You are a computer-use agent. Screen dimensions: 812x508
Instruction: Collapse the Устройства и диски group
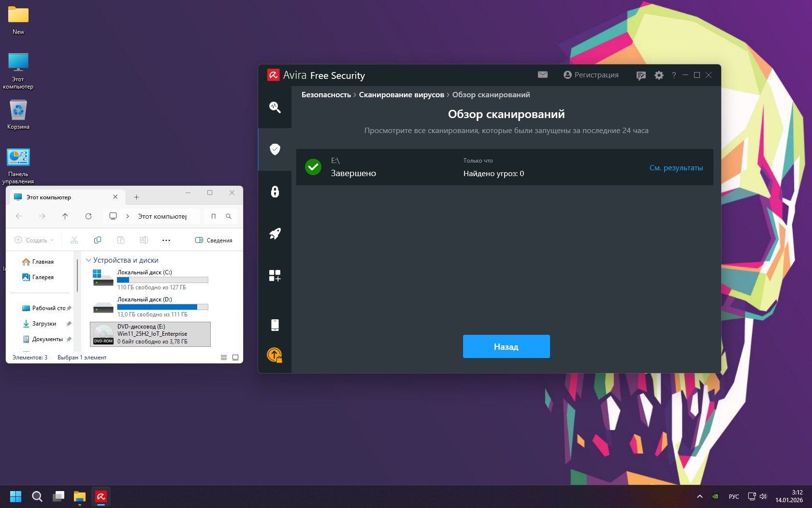coord(88,260)
